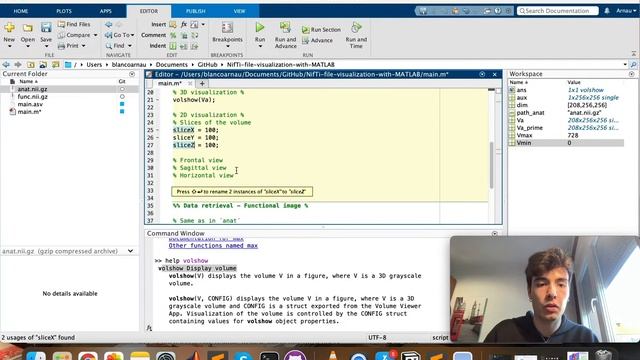Click the Smart Indent icon
640x360 pixels.
click(173, 46)
